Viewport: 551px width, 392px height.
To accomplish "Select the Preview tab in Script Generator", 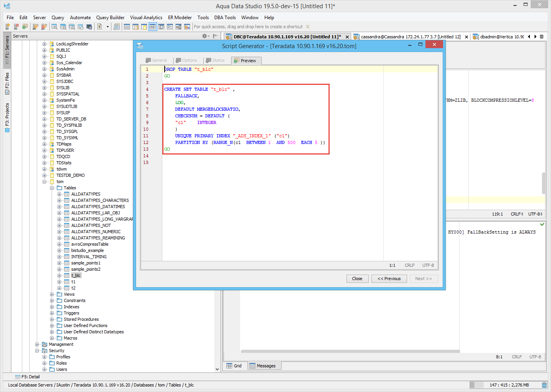I will coord(245,61).
